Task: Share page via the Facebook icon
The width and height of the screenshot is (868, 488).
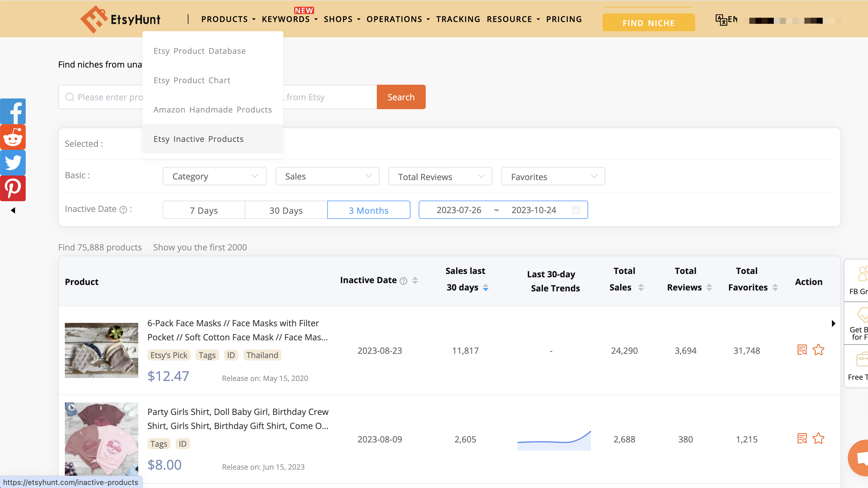Action: click(13, 112)
